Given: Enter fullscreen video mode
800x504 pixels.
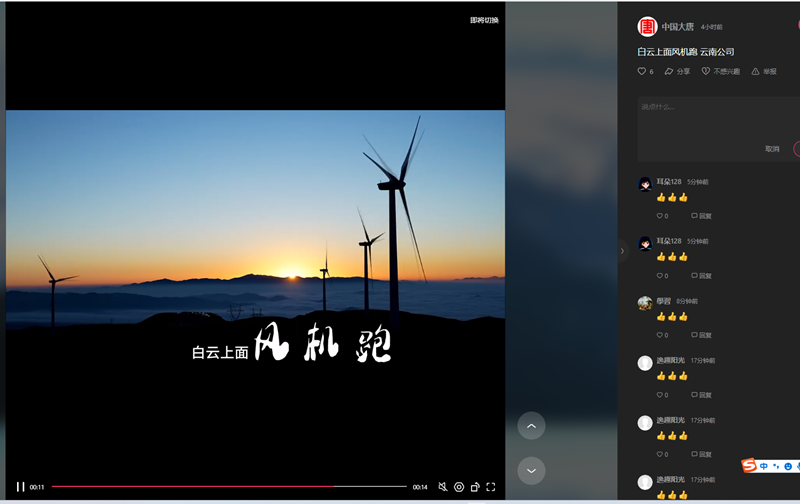Looking at the screenshot, I should [x=491, y=487].
